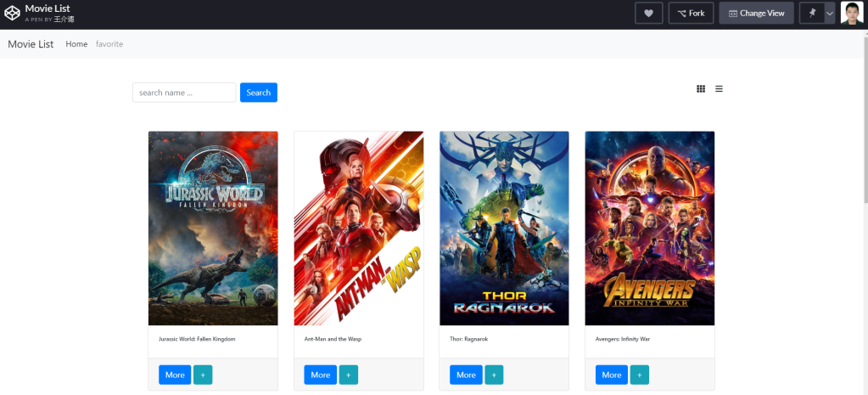Open the user profile avatar
The width and height of the screenshot is (868, 395).
point(851,14)
